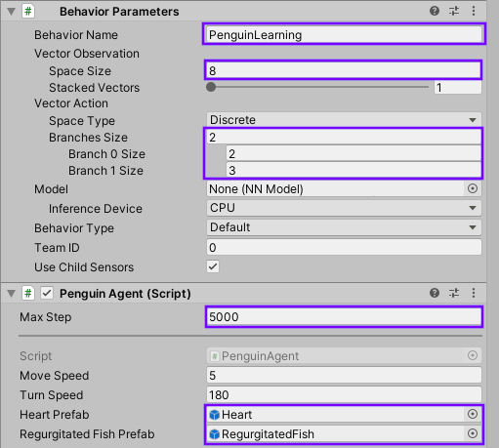This screenshot has height=448, width=499.
Task: Click the Stacked Vectors slider handle
Action: (x=211, y=87)
